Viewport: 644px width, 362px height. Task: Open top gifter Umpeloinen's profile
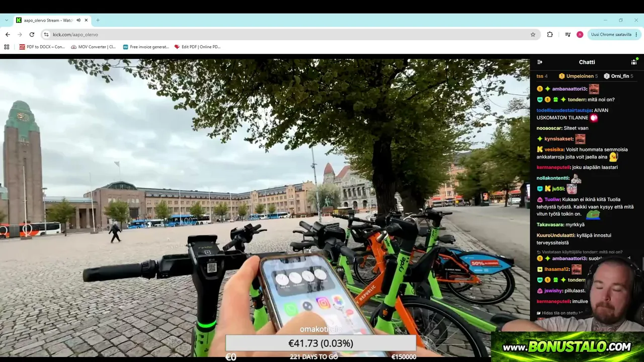point(579,76)
